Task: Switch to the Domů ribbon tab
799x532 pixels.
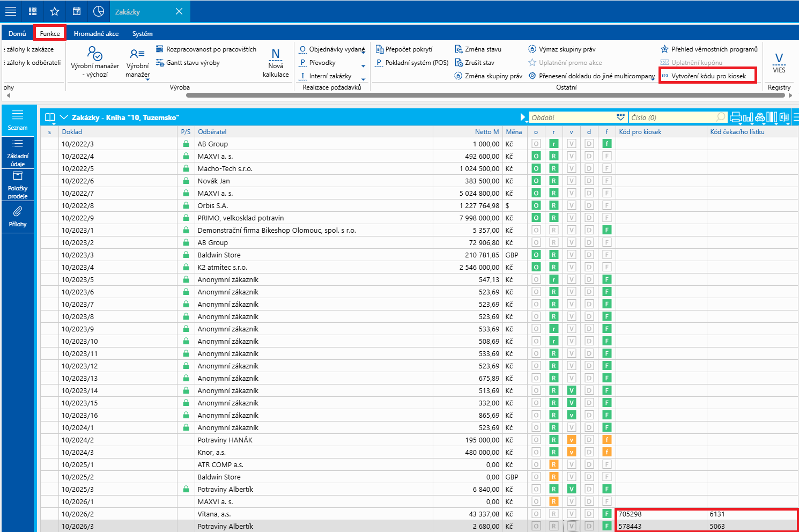Action: point(17,33)
